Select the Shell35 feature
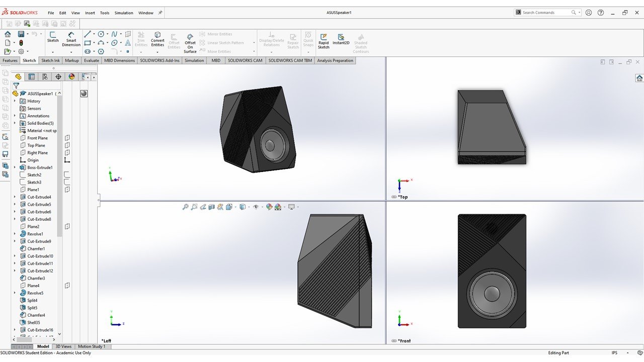The width and height of the screenshot is (644, 362). click(30, 323)
